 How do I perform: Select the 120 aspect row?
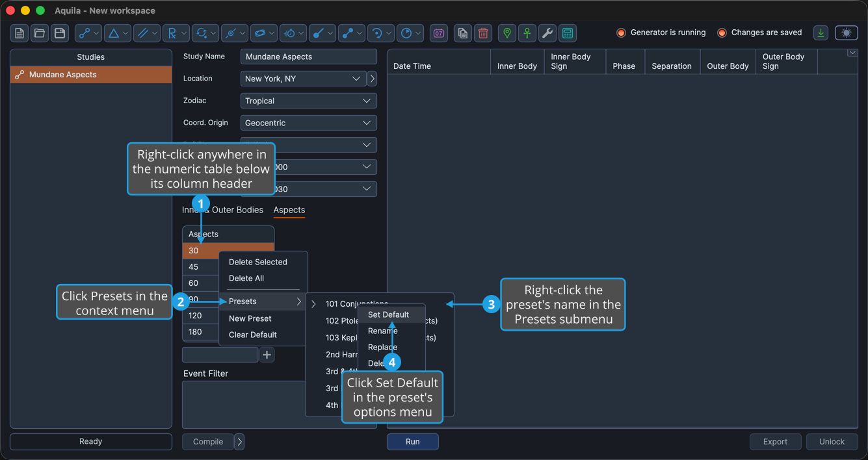pos(200,316)
